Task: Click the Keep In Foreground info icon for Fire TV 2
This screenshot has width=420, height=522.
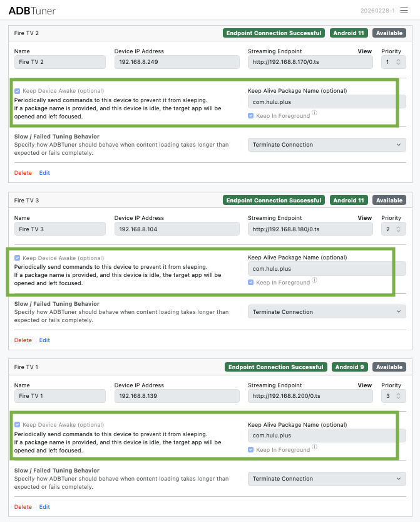Action: [314, 113]
